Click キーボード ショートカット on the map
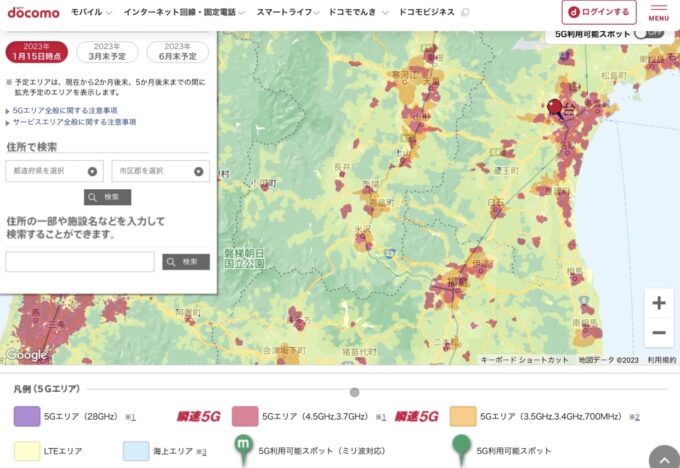Viewport: 680px width, 468px height. (x=524, y=360)
